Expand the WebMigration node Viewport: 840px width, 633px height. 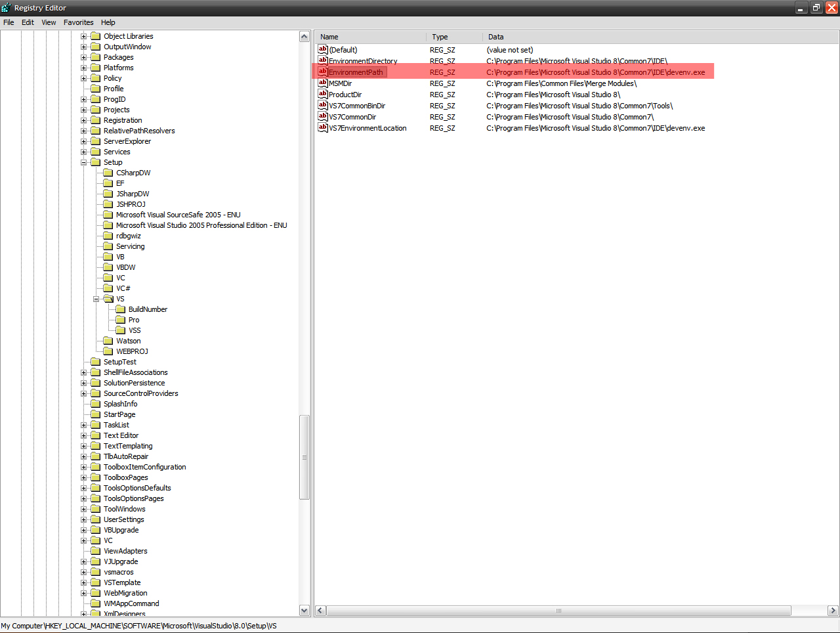(84, 593)
